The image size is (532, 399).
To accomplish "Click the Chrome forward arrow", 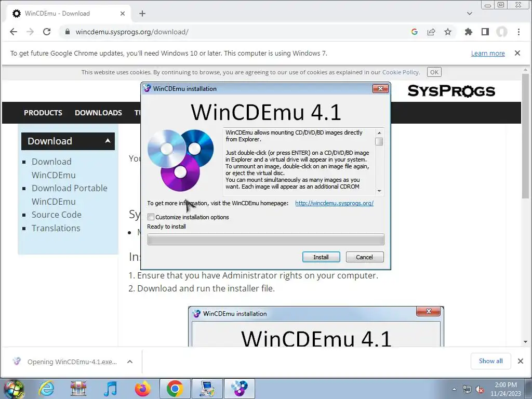I will 30,32.
